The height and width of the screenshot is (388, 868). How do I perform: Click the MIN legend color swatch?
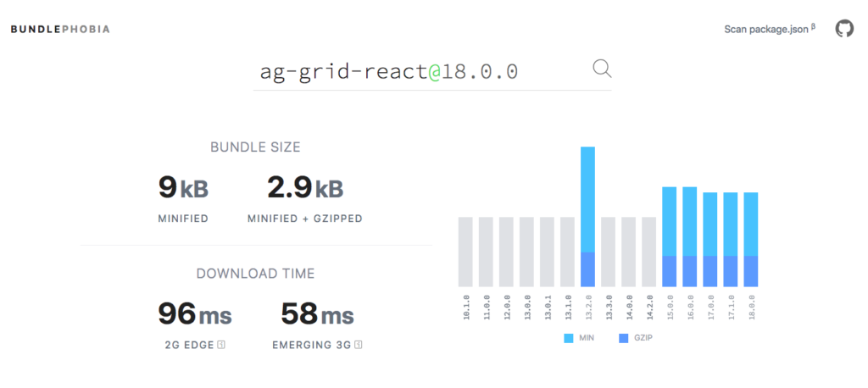569,338
